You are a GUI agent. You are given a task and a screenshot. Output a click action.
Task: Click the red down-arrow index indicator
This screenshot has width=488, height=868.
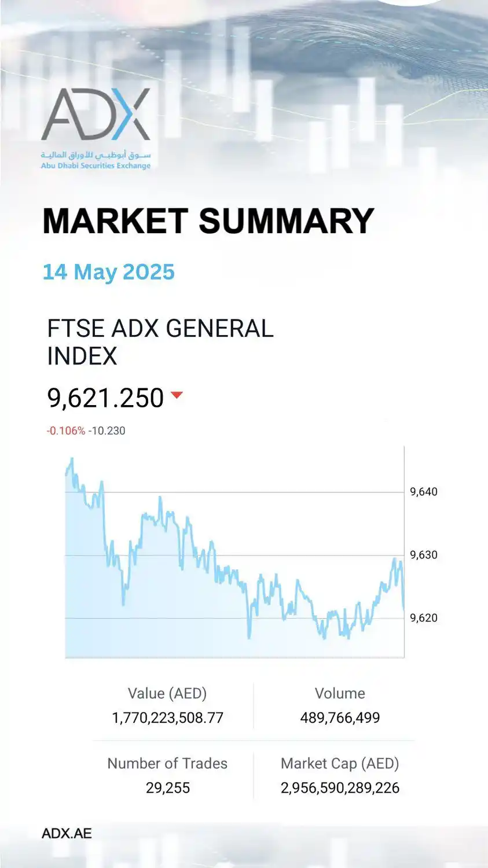pos(177,395)
